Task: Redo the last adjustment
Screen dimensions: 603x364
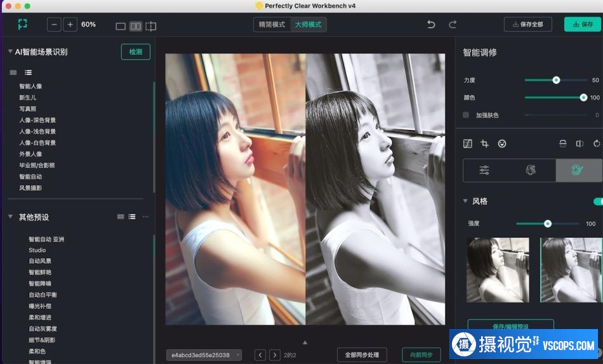Action: pyautogui.click(x=453, y=25)
